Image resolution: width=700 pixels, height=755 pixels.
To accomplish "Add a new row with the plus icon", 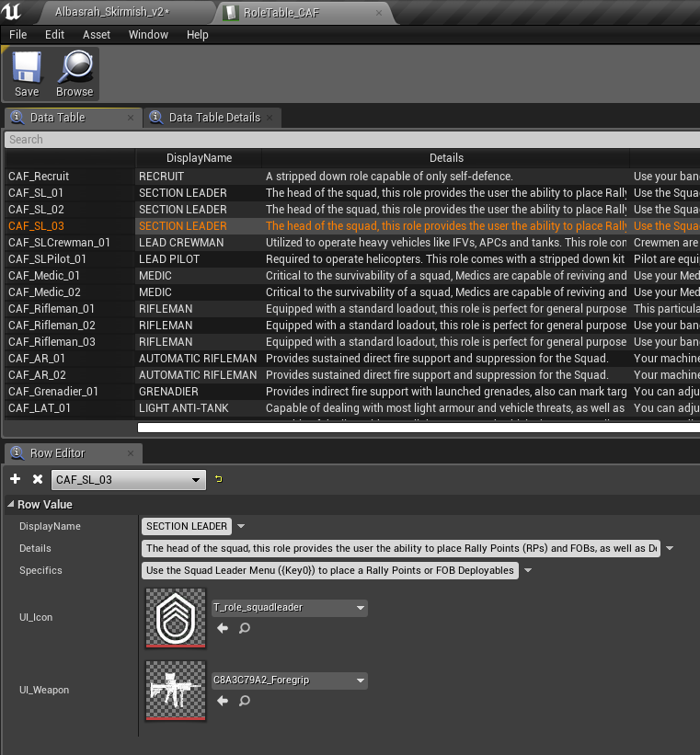I will [x=16, y=479].
